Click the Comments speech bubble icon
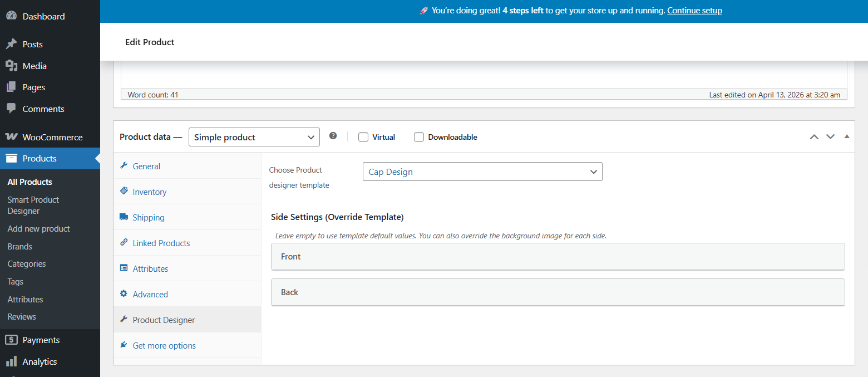868x377 pixels. (x=11, y=109)
